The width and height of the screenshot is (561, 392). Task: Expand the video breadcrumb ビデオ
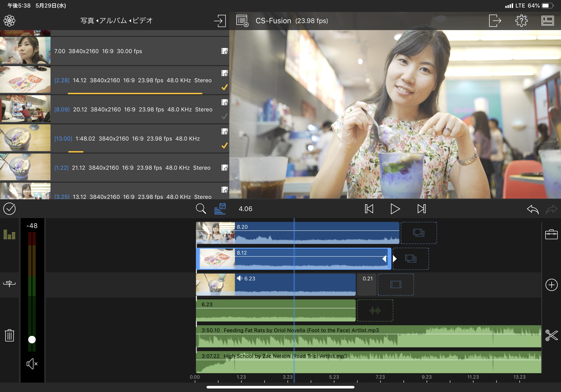(x=143, y=21)
